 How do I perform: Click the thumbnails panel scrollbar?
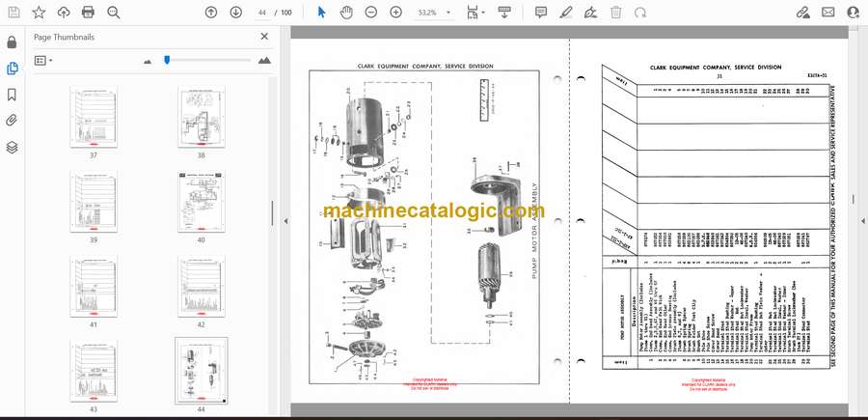(x=272, y=212)
